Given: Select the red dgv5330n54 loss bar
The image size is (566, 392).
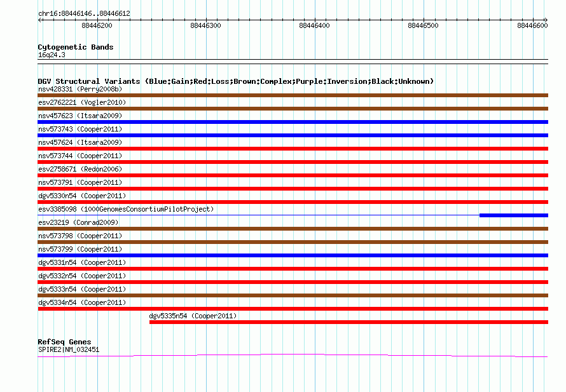Looking at the screenshot, I should click(x=293, y=202).
